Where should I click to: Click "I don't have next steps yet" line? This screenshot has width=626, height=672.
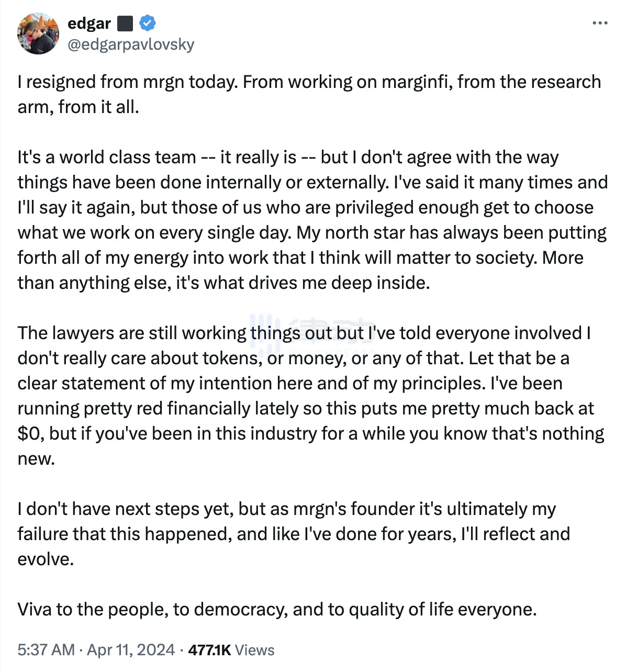point(125,509)
